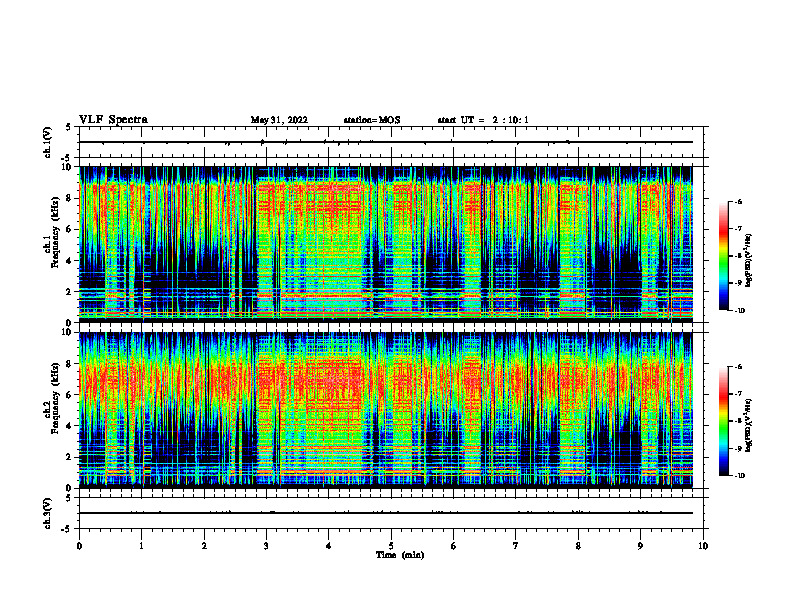Screen dimensions: 792x612
Task: Click the '-6' label on ch.1 colorbar
Action: click(x=739, y=202)
